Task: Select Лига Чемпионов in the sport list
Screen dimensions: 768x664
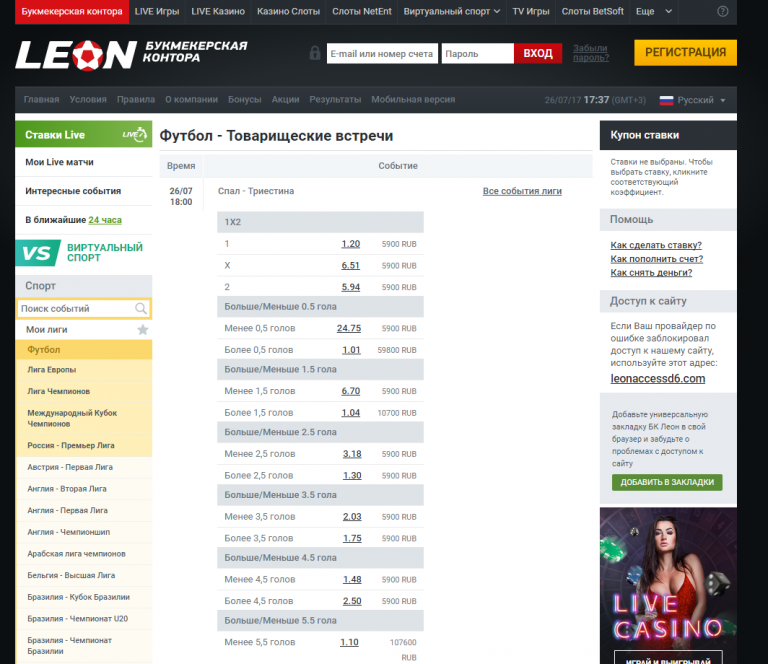Action: coord(58,391)
